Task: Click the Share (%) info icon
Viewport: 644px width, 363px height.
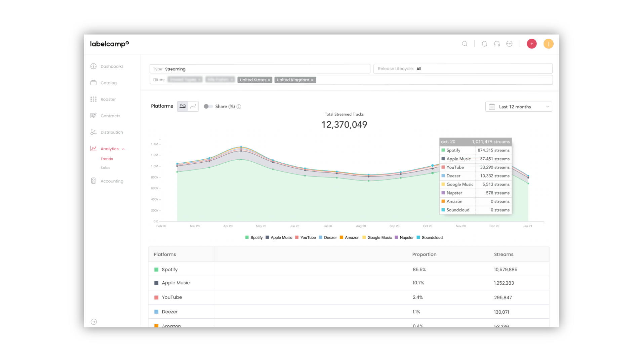Action: click(x=239, y=107)
